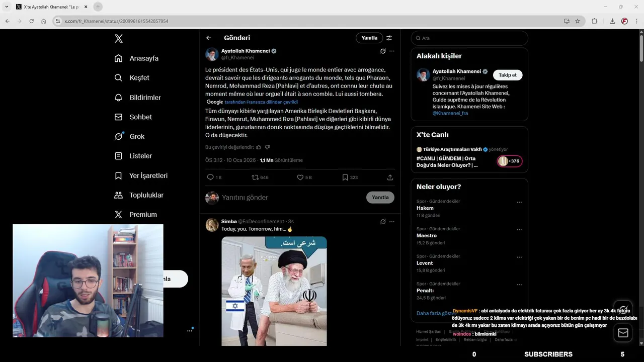Share the Khamenei post
Screen dimensions: 644x362
point(390,177)
